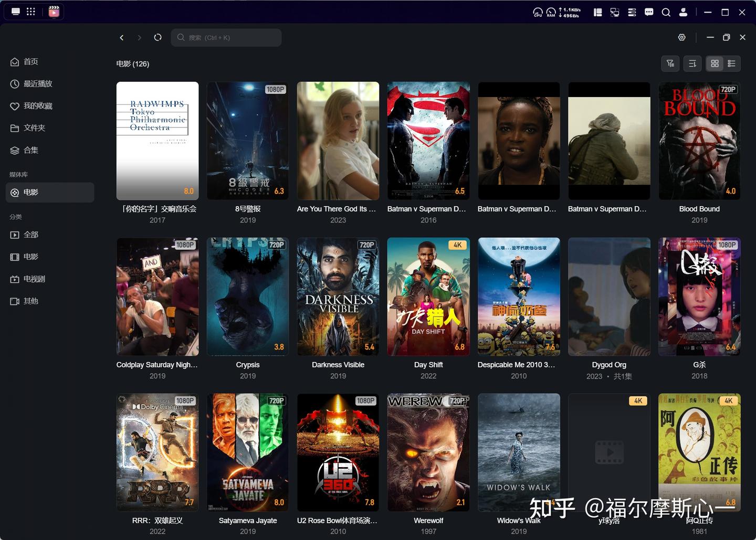The height and width of the screenshot is (540, 756).
Task: Open the CPU usage monitor
Action: point(538,12)
